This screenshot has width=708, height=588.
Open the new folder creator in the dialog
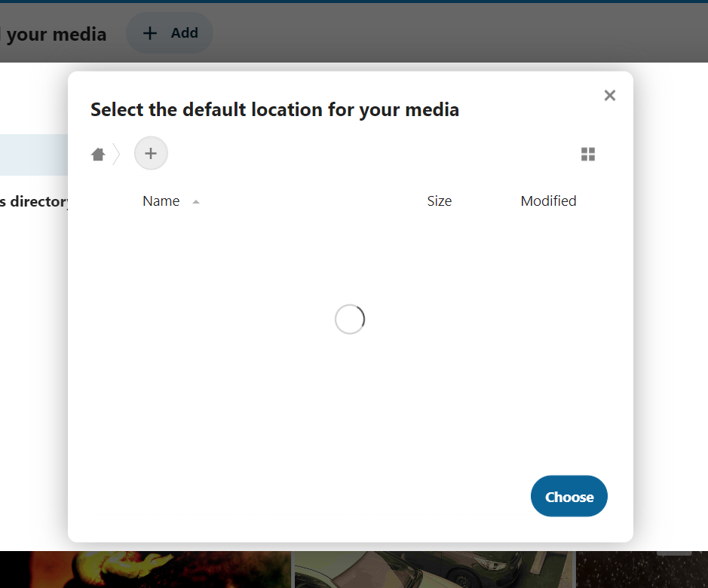[150, 153]
